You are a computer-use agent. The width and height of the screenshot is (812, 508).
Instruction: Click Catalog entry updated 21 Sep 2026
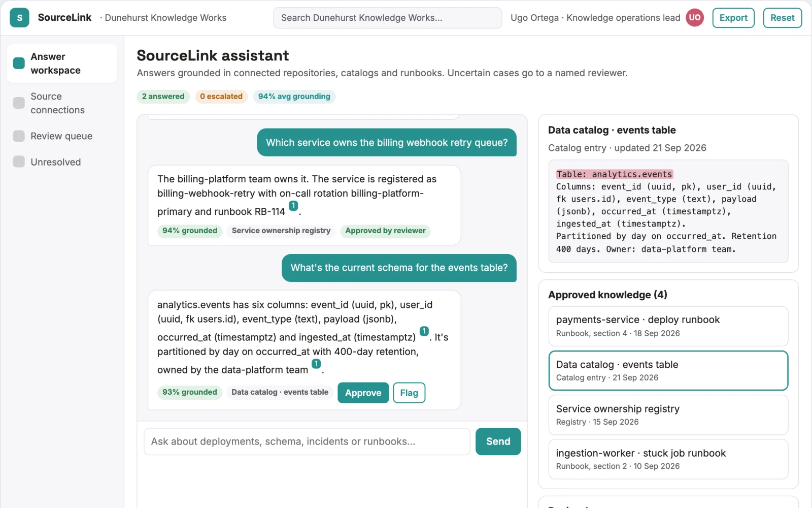(x=627, y=148)
